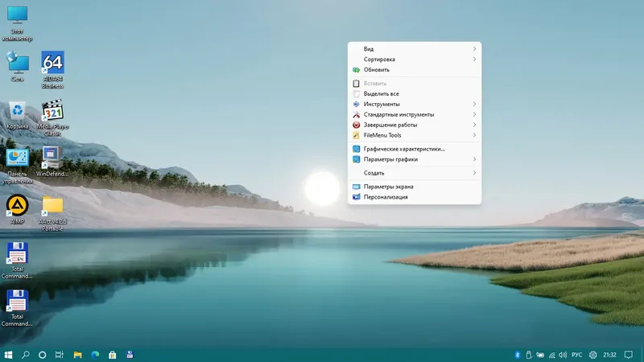Select the Корзина recycle bin icon

click(x=17, y=115)
